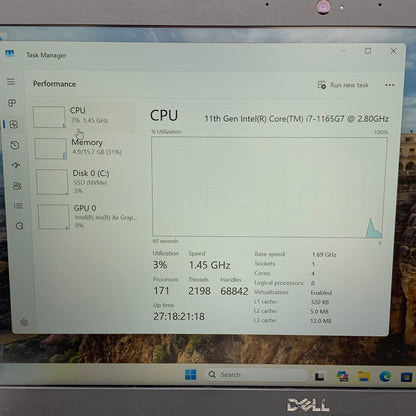Click the processes count '171'

161,291
